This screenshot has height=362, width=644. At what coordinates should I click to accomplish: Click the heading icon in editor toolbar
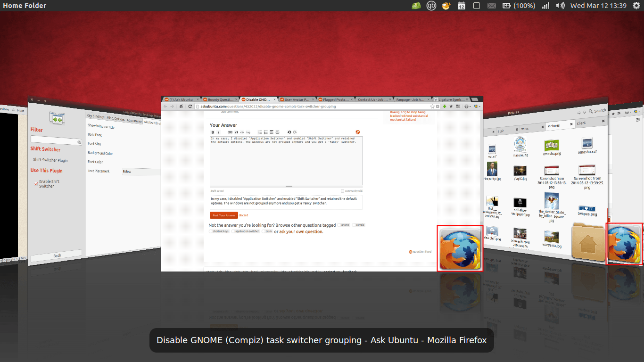(x=272, y=132)
